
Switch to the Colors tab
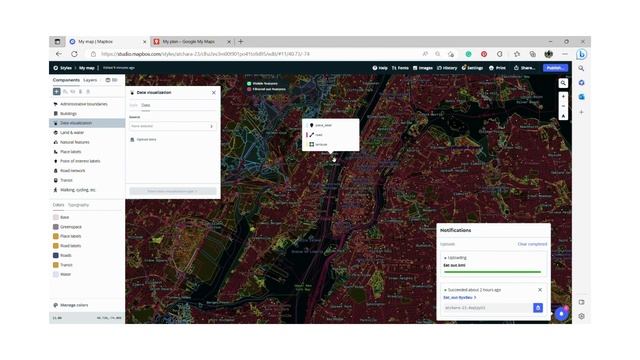(x=58, y=205)
